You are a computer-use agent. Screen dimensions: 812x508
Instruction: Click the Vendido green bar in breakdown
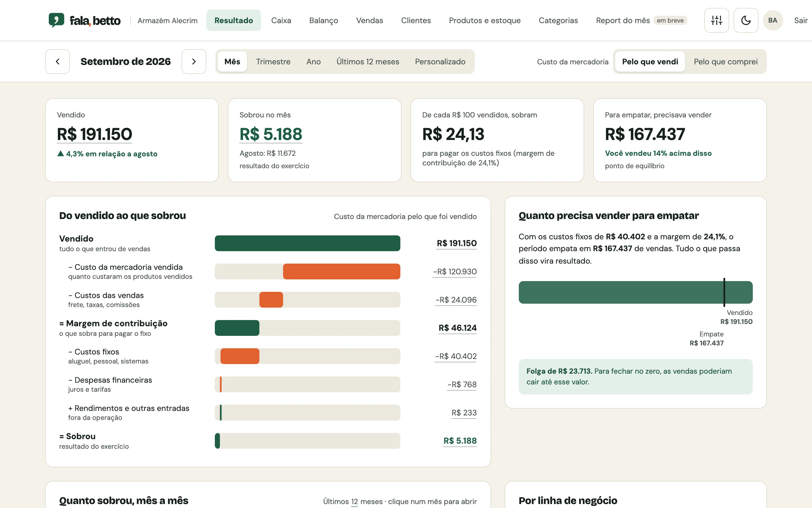307,243
